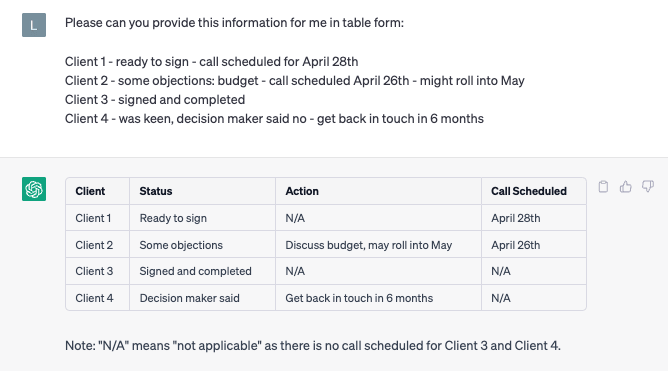668x371 pixels.
Task: Click the 'Ready to sign' status cell
Action: pos(202,218)
